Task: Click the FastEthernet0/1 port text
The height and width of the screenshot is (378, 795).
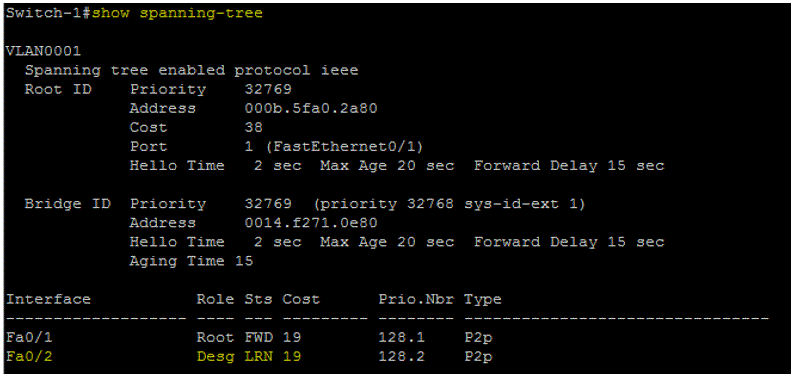Action: tap(344, 147)
